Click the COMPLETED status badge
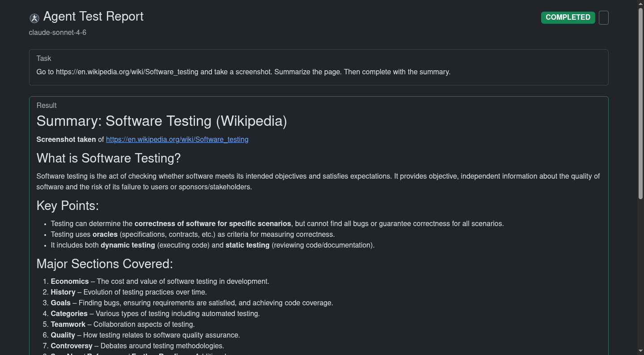The image size is (644, 355). tap(568, 17)
